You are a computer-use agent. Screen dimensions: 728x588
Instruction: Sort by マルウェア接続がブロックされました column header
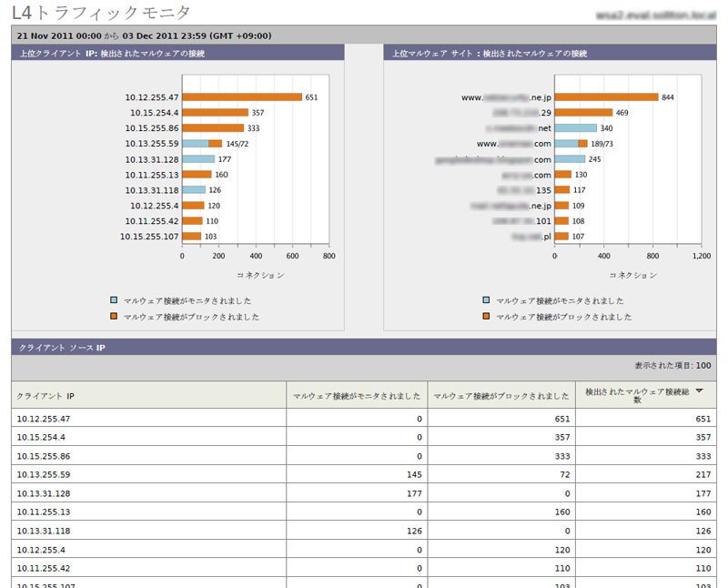(x=501, y=396)
